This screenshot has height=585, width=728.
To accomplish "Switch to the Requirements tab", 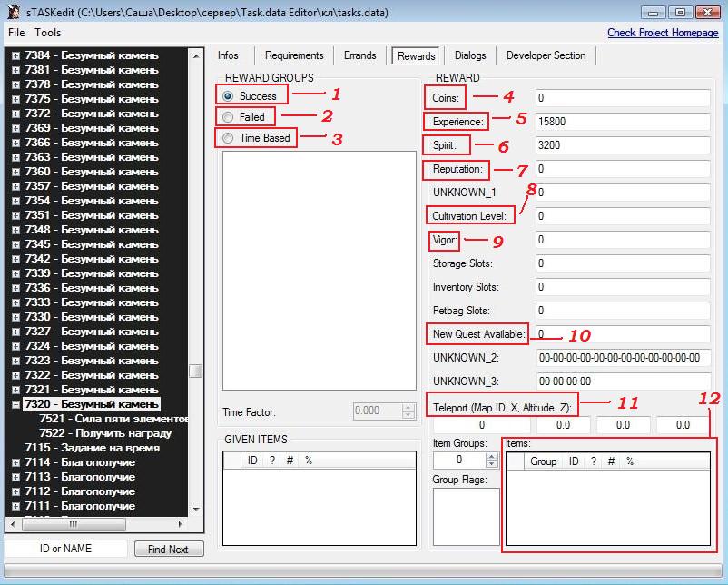I will pyautogui.click(x=294, y=55).
